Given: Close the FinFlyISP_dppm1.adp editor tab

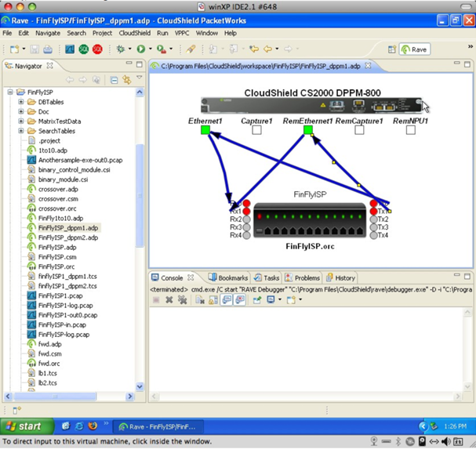Looking at the screenshot, I should 368,66.
